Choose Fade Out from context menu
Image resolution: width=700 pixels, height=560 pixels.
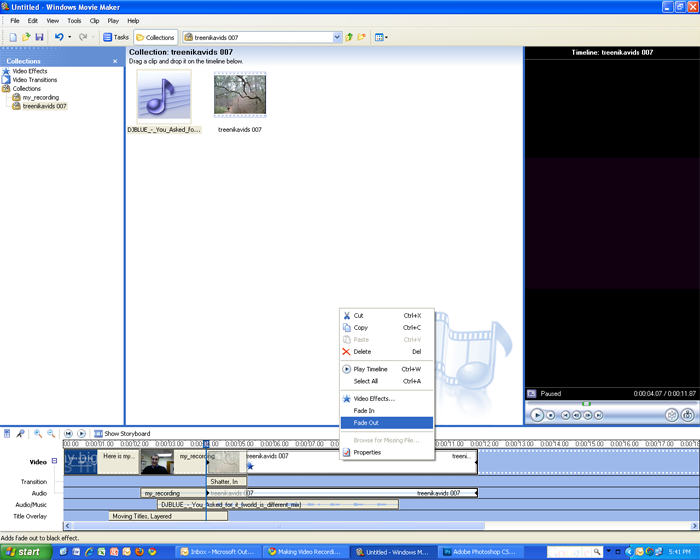click(x=387, y=422)
